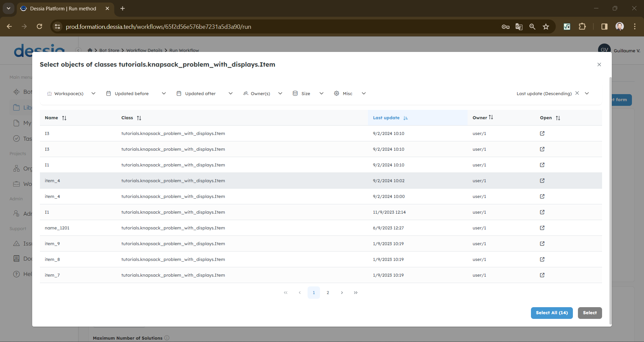Go to page 2 of results
This screenshot has width=644, height=342.
point(328,292)
